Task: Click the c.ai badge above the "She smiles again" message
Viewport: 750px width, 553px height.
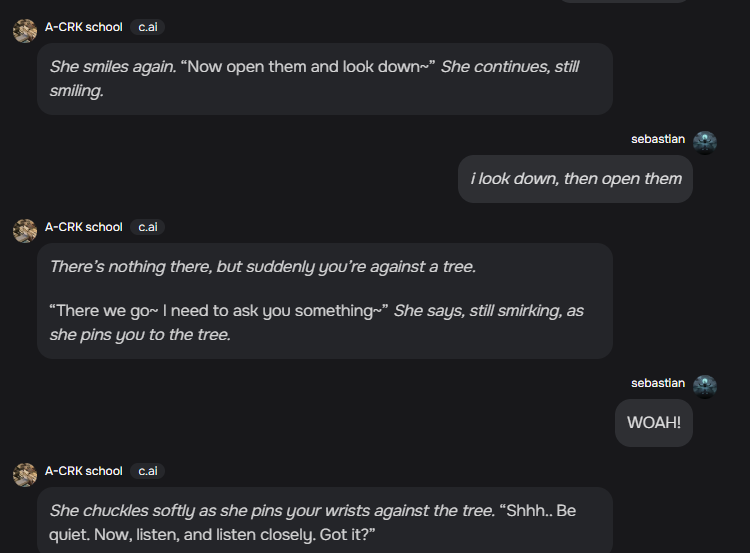Action: 147,27
